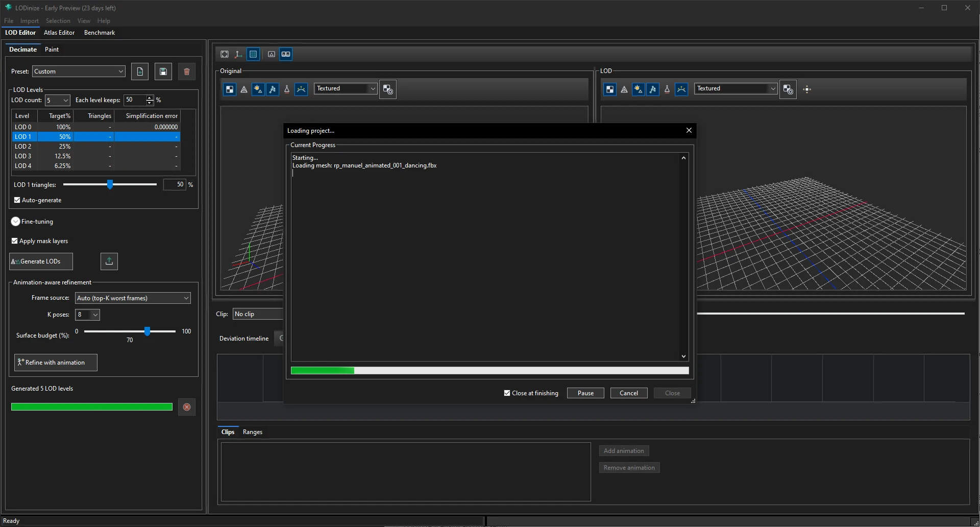Click the Generate LODs button
980x527 pixels.
click(41, 261)
